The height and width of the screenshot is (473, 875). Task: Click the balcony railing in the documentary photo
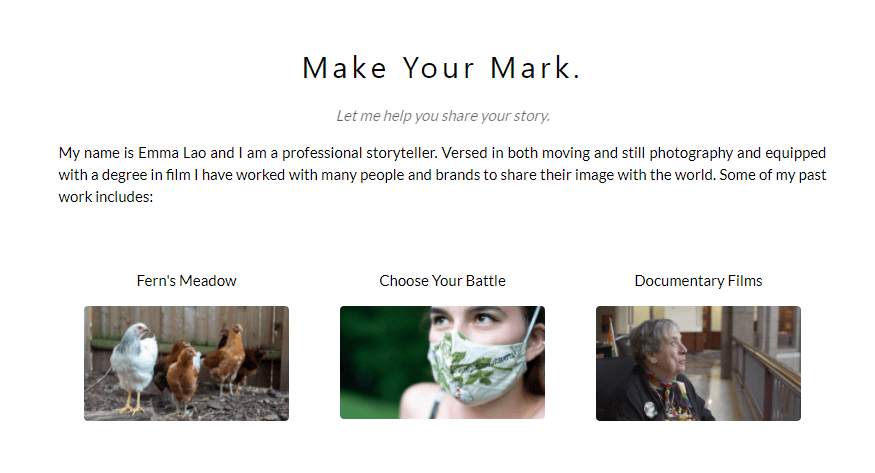coord(770,375)
